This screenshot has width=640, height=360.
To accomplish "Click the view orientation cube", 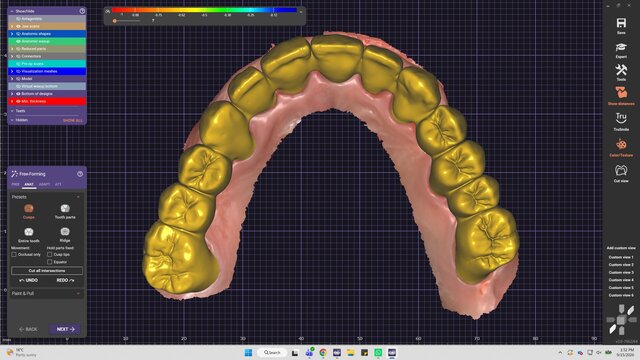I will tap(621, 320).
